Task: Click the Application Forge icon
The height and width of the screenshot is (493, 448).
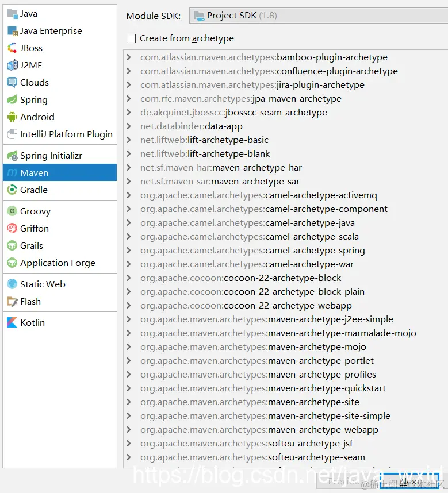Action: point(12,263)
